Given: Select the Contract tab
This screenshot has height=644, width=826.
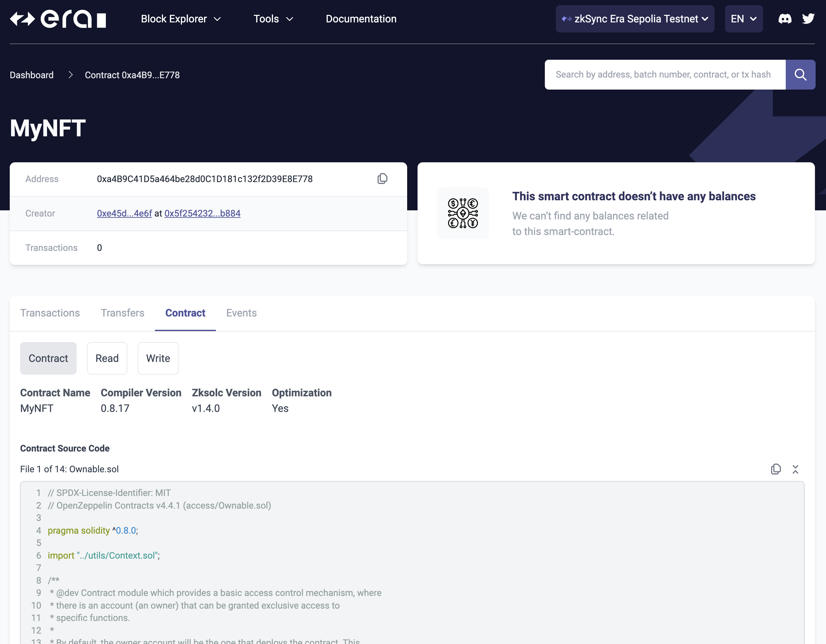Looking at the screenshot, I should (x=185, y=313).
